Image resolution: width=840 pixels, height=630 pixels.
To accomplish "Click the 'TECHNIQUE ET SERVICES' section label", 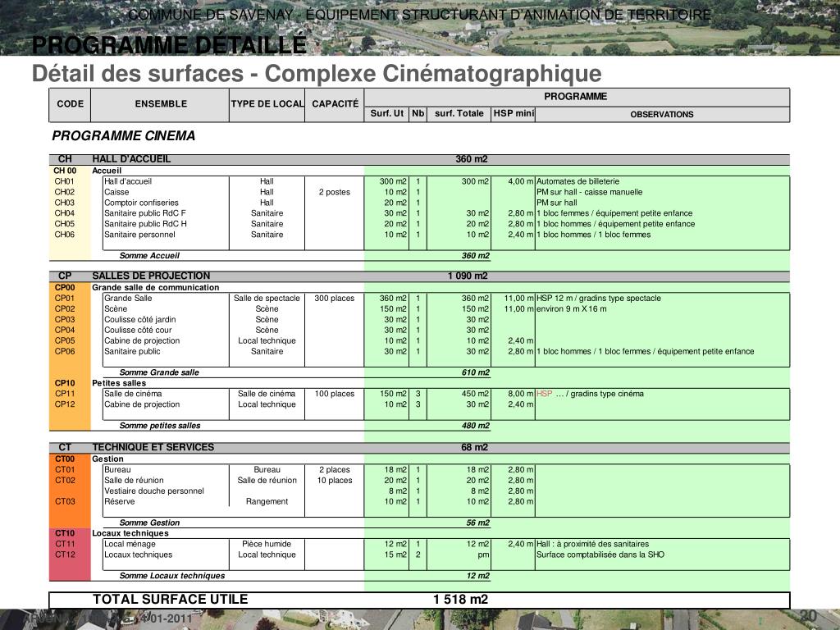I will tap(153, 447).
